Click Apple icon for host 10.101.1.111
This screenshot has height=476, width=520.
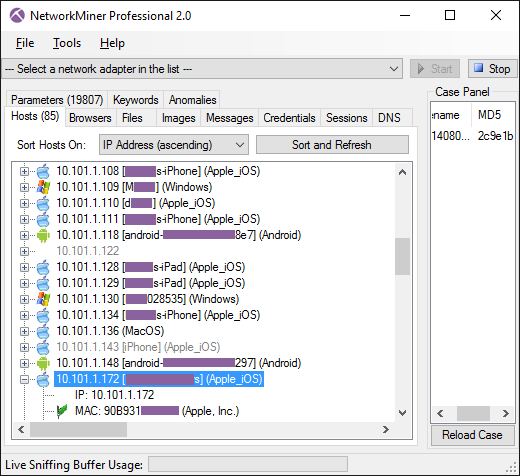pyautogui.click(x=43, y=219)
